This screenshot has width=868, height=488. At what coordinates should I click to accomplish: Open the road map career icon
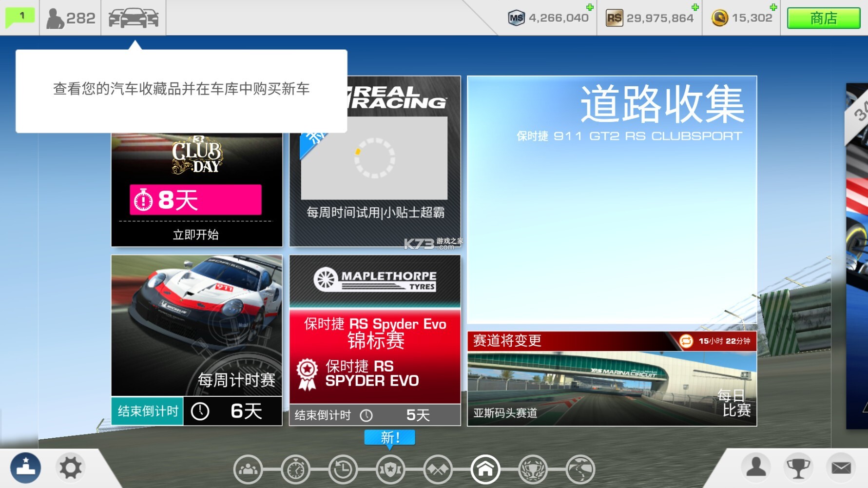click(579, 469)
